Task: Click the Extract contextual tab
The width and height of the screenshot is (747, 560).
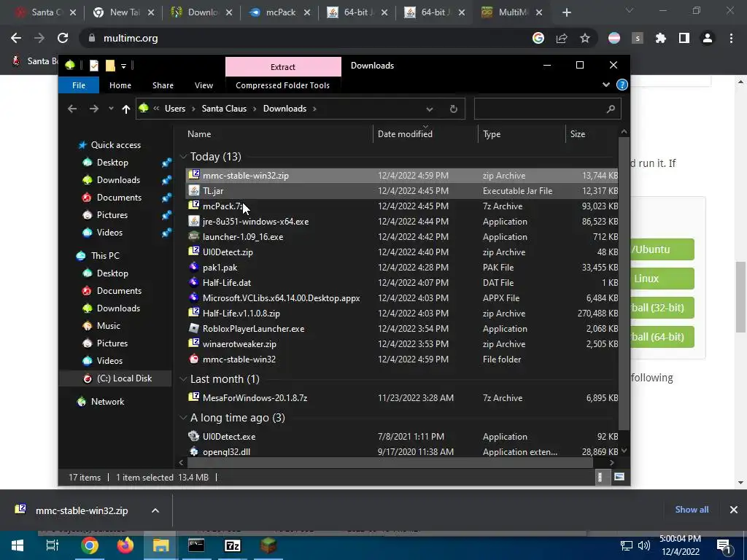Action: coord(283,66)
